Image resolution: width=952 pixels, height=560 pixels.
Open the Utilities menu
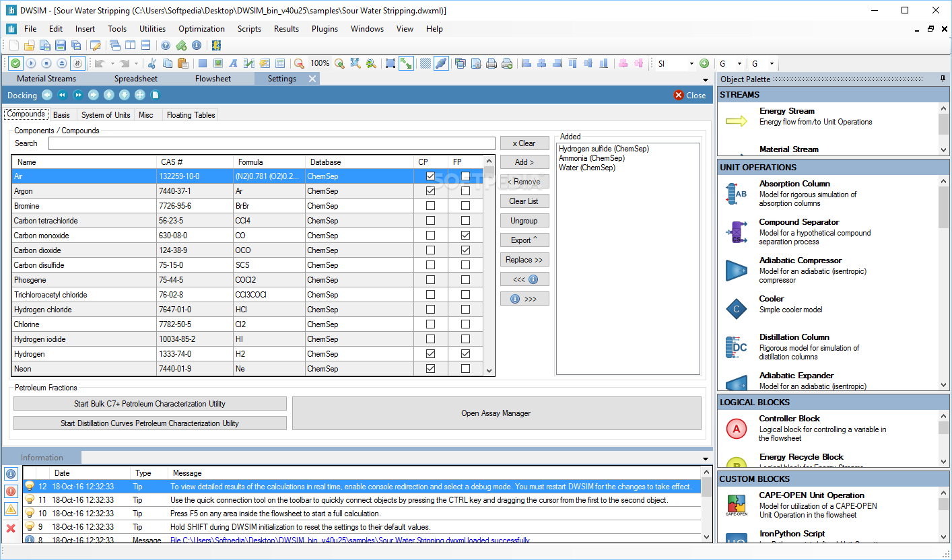pyautogui.click(x=153, y=29)
